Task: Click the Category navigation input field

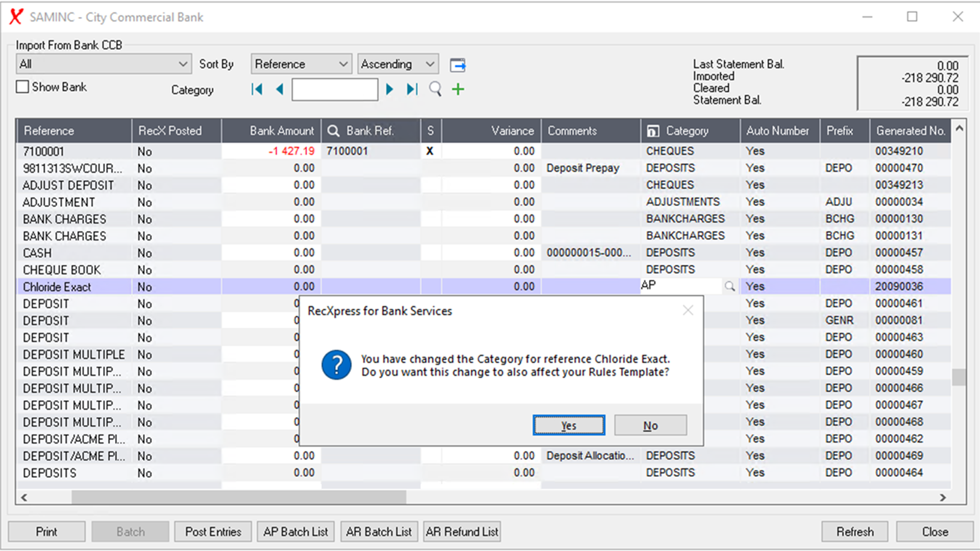Action: click(335, 90)
